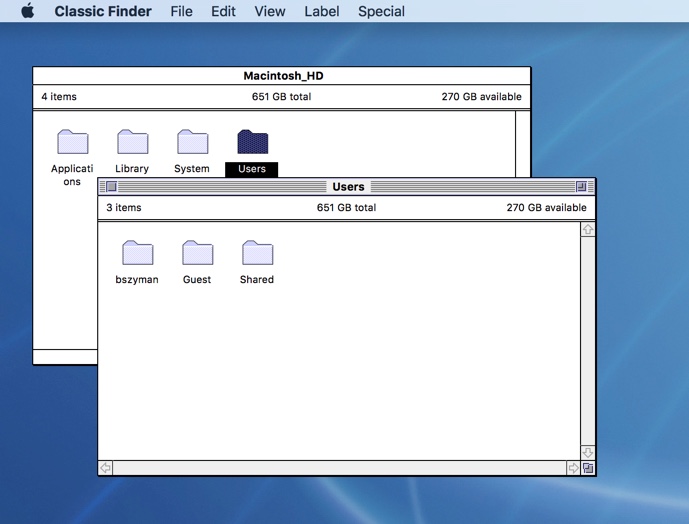Select the Shared folder icon
The width and height of the screenshot is (689, 524).
tap(257, 252)
